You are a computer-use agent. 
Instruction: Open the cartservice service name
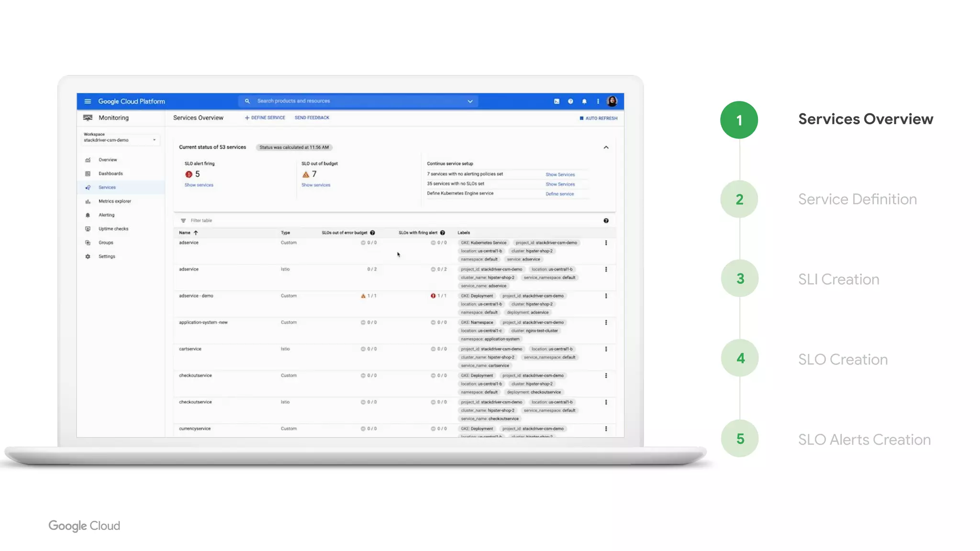point(190,349)
